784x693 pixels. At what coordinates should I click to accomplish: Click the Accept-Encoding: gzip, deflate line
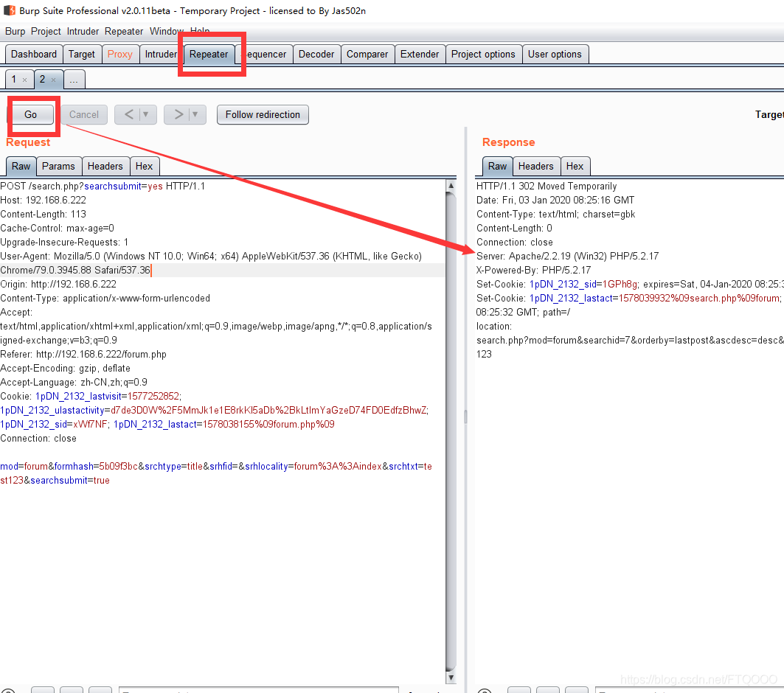pos(65,368)
